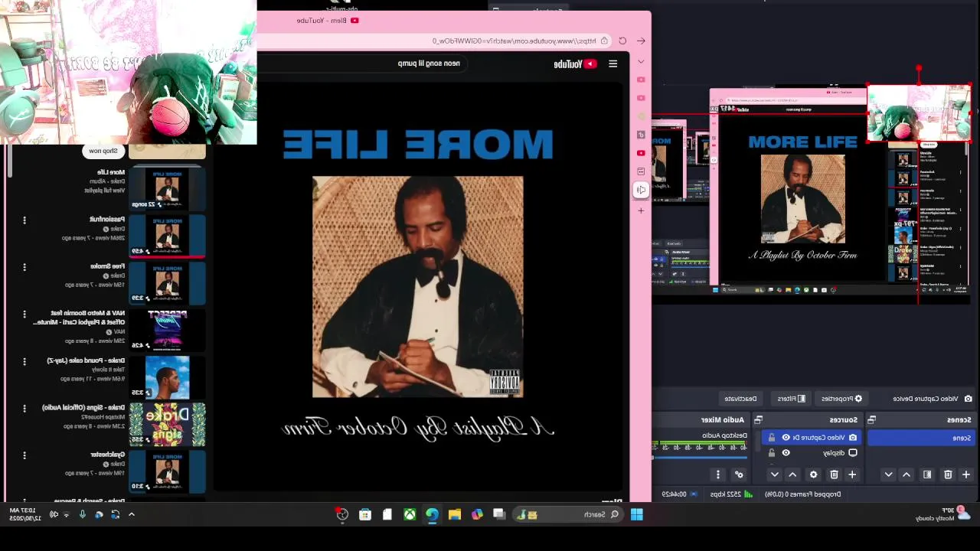Open Properties for Video Capture Device
The image size is (980, 551).
(x=841, y=399)
